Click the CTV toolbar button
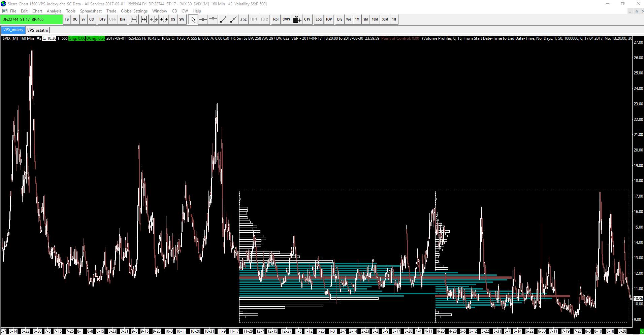The width and height of the screenshot is (644, 335). tap(307, 20)
